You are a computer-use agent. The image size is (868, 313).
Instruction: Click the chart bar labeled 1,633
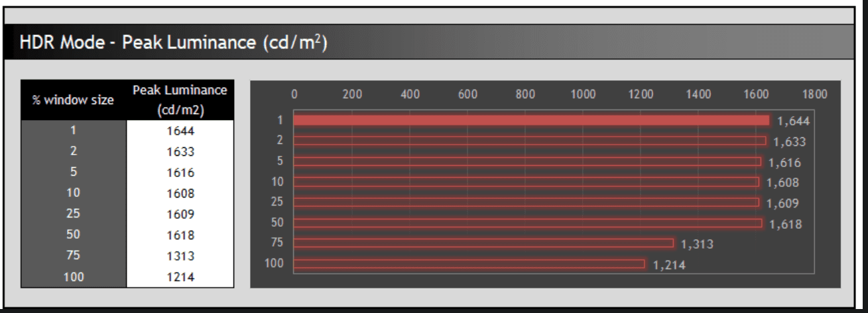click(530, 141)
